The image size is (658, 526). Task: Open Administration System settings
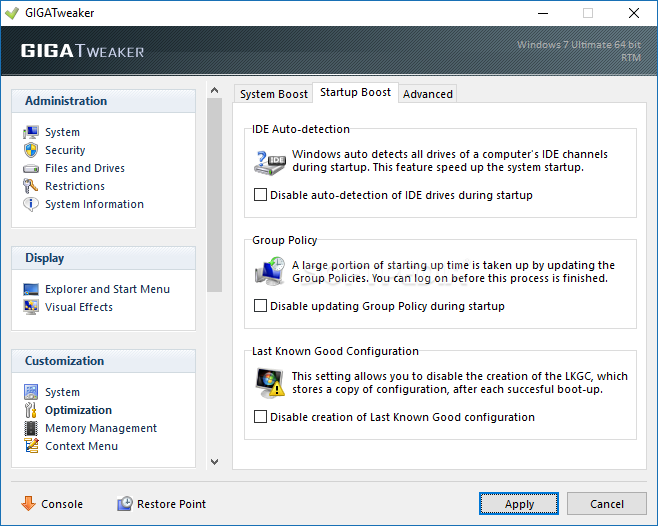[63, 132]
